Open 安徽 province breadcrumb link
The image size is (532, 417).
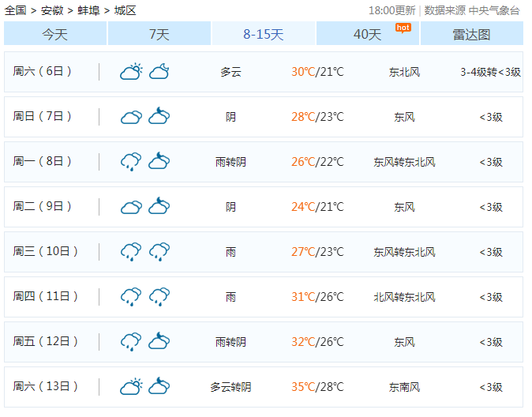point(53,10)
